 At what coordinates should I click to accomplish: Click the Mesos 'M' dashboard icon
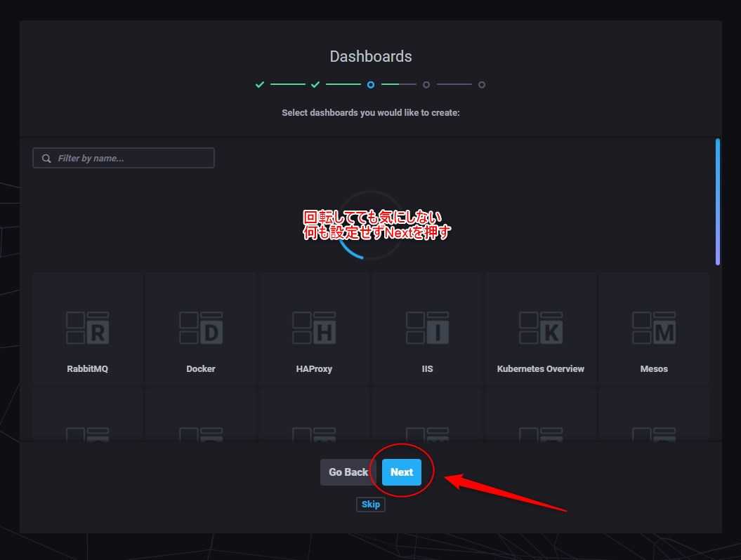pos(654,328)
